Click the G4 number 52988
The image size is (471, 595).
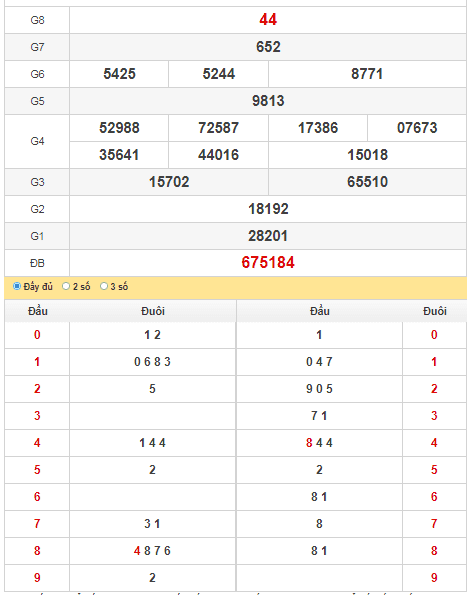pyautogui.click(x=119, y=128)
